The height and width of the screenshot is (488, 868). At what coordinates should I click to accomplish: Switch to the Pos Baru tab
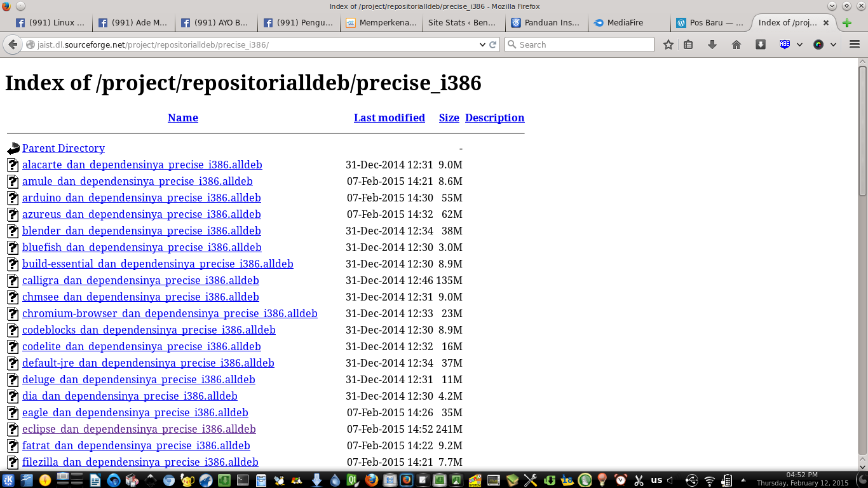pos(712,22)
